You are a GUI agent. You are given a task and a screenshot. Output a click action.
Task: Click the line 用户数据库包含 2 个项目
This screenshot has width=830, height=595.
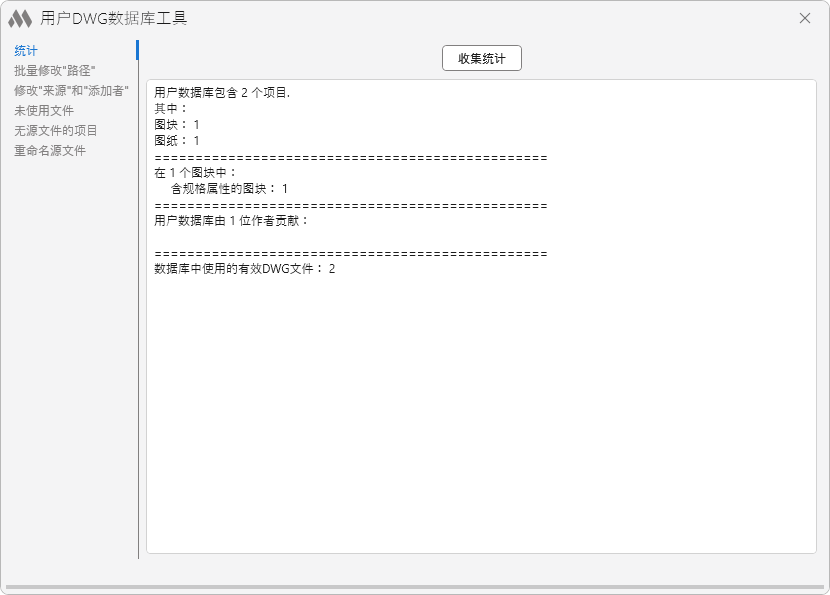coord(222,93)
